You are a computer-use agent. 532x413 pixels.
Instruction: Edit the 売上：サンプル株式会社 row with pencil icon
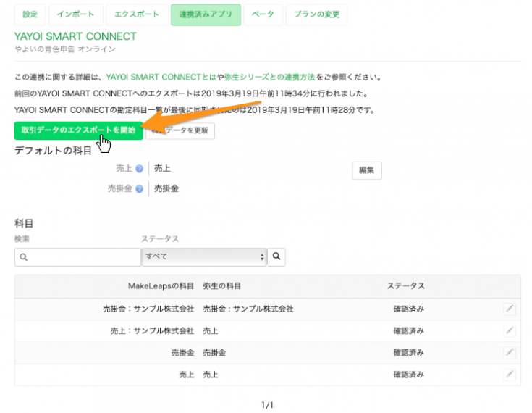coord(510,330)
